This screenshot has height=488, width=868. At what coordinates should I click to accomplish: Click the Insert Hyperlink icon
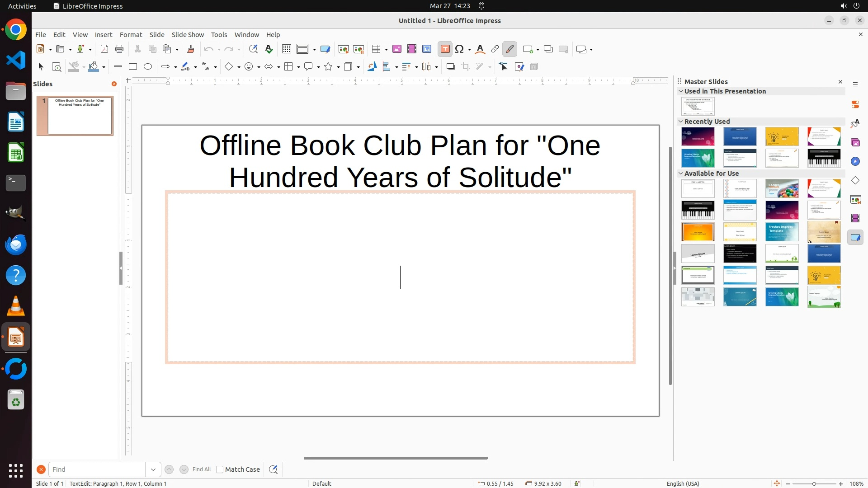(x=495, y=49)
